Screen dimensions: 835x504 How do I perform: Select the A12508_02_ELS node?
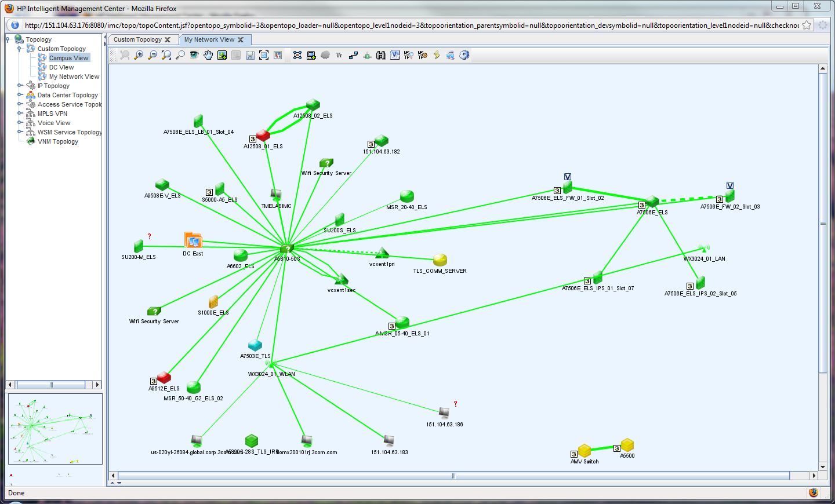tap(313, 105)
